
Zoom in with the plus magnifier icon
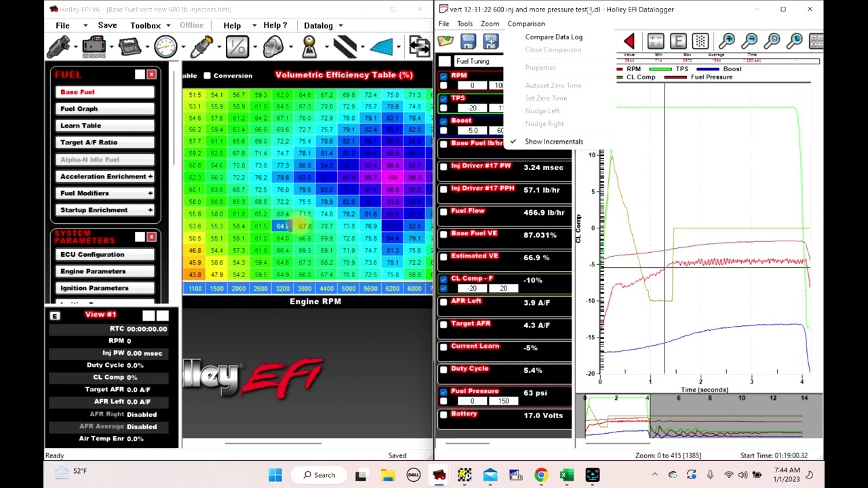tap(727, 41)
